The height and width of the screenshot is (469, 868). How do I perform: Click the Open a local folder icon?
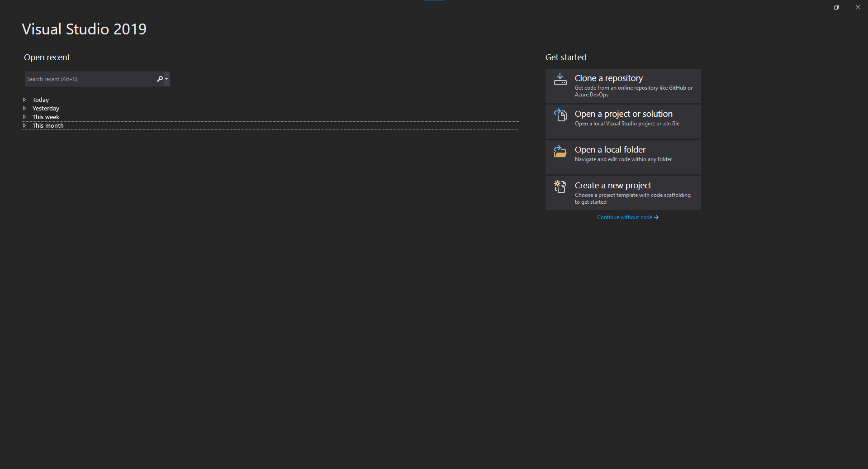tap(560, 151)
